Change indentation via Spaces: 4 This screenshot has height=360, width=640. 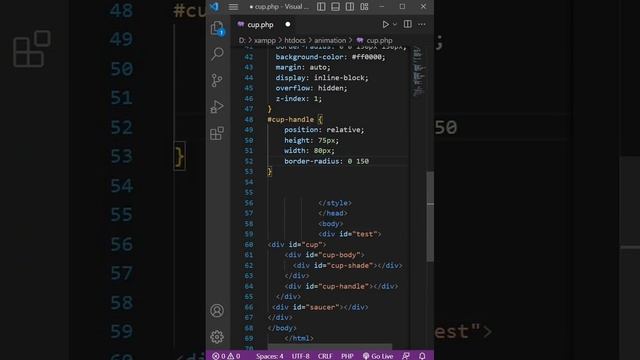click(269, 356)
